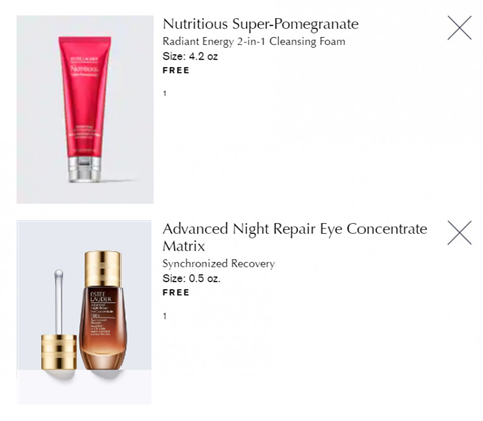Open Advanced Night Repair Eye Concentrate title
483x421 pixels.
coord(295,237)
